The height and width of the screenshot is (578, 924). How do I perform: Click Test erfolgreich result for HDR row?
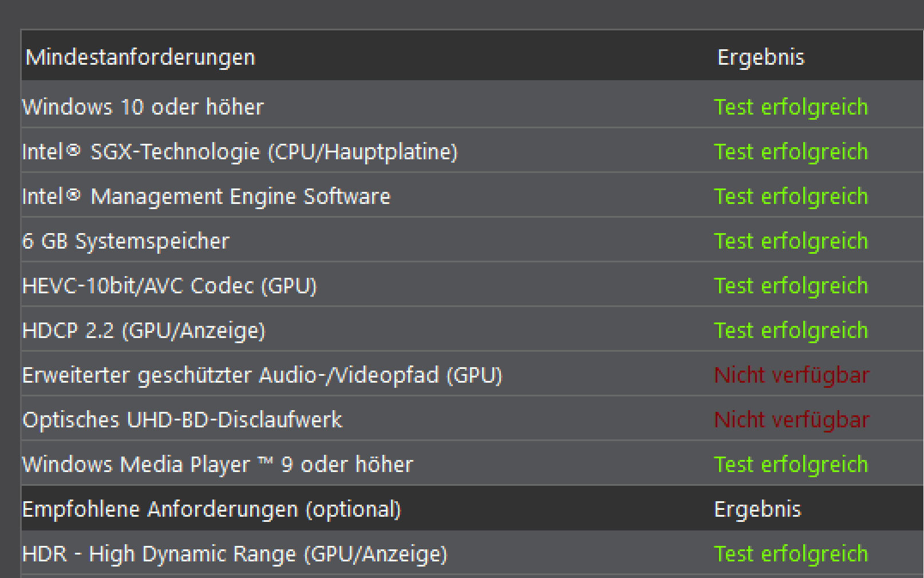pos(791,554)
